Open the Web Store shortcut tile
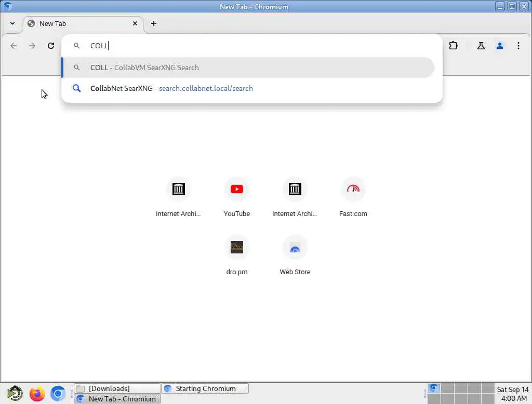Viewport: 532px width, 404px height. pos(295,255)
